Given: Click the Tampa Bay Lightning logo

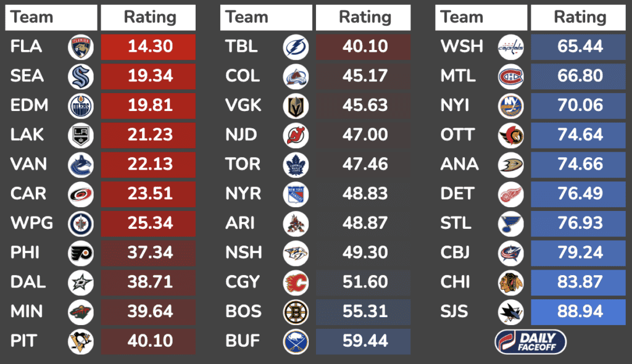Looking at the screenshot, I should (296, 47).
